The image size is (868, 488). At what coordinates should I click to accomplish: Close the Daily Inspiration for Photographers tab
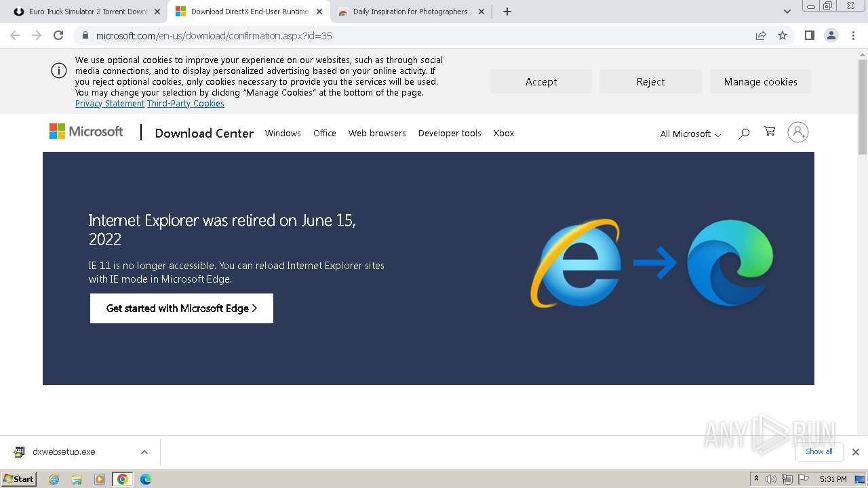click(x=481, y=12)
